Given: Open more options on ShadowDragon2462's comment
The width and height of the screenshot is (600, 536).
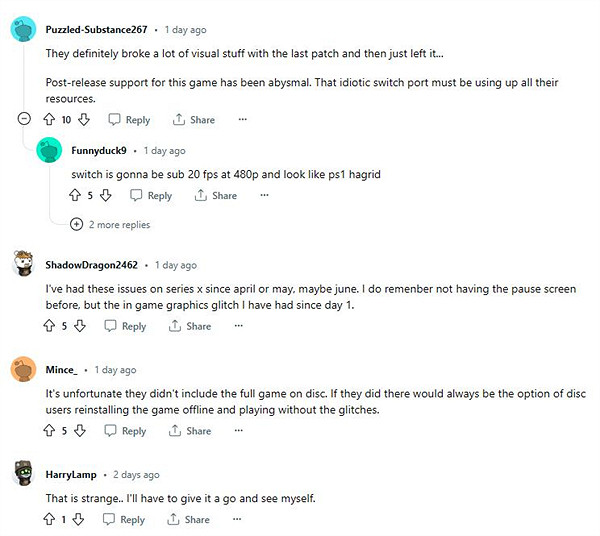Looking at the screenshot, I should pos(239,326).
